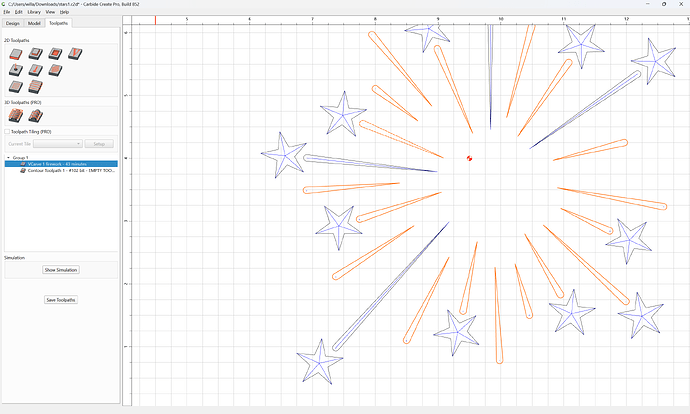Switch to the Model tab
Viewport: 690px width, 414px height.
[34, 23]
